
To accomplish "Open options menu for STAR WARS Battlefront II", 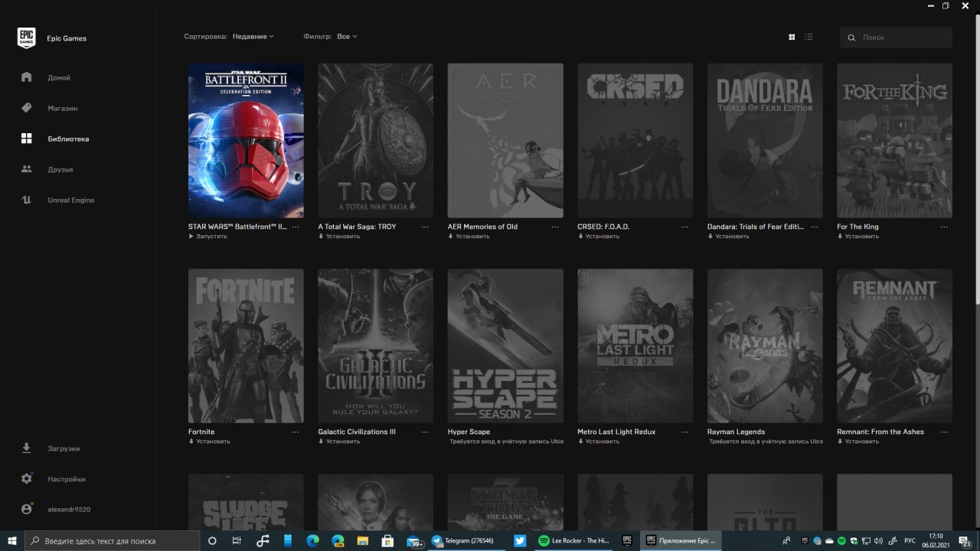I will pos(296,227).
